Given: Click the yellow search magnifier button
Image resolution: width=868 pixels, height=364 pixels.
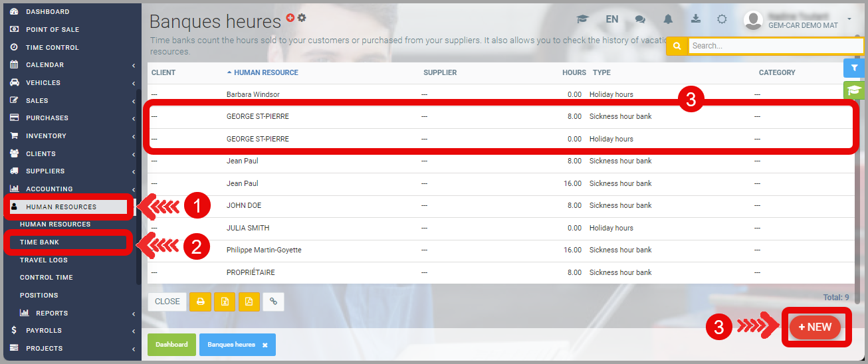Looking at the screenshot, I should pos(677,46).
